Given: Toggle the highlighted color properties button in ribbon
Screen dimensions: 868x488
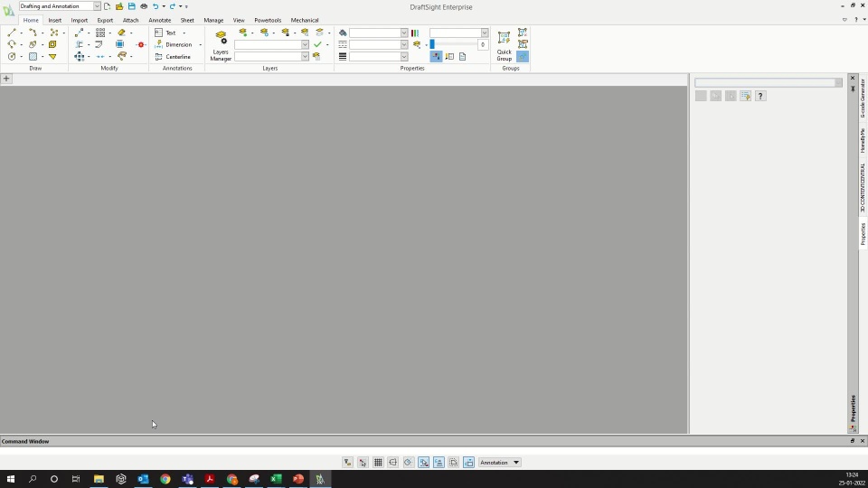Looking at the screenshot, I should (436, 56).
